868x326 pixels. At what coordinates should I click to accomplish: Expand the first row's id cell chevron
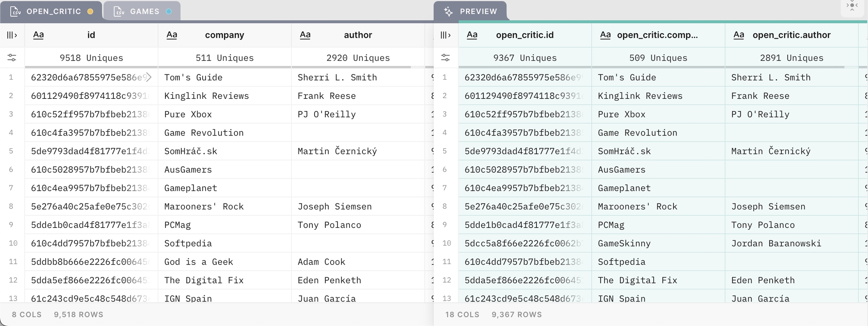pyautogui.click(x=149, y=77)
